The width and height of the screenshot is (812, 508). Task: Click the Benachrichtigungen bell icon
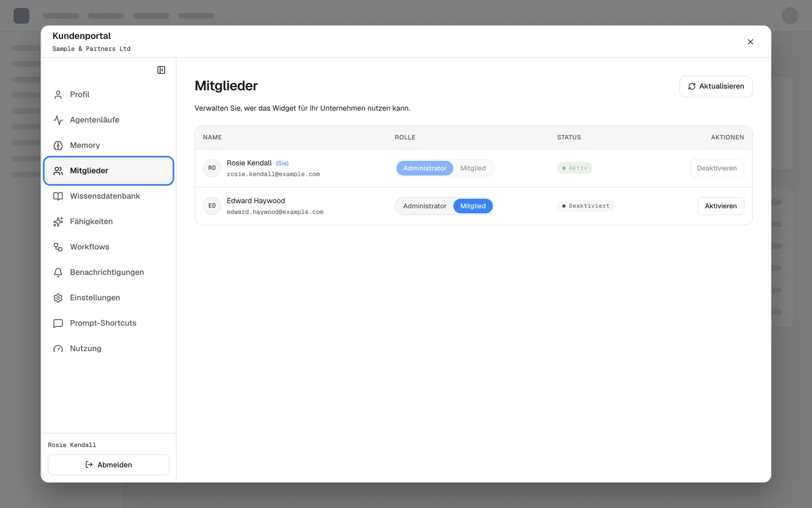coord(58,272)
